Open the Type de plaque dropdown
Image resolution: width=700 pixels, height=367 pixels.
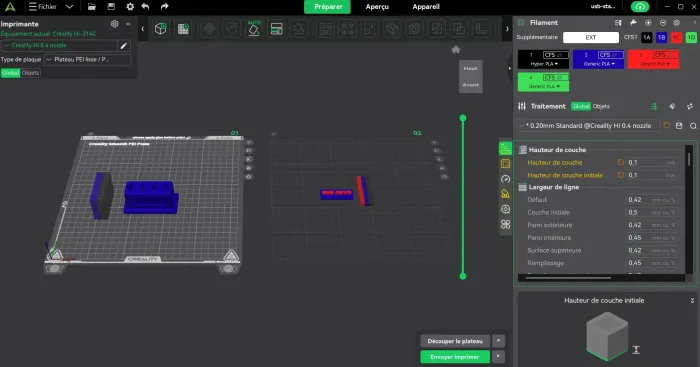coord(88,59)
